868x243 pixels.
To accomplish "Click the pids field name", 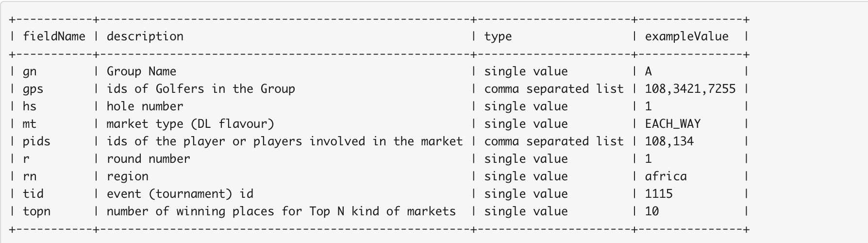I will coord(36,141).
